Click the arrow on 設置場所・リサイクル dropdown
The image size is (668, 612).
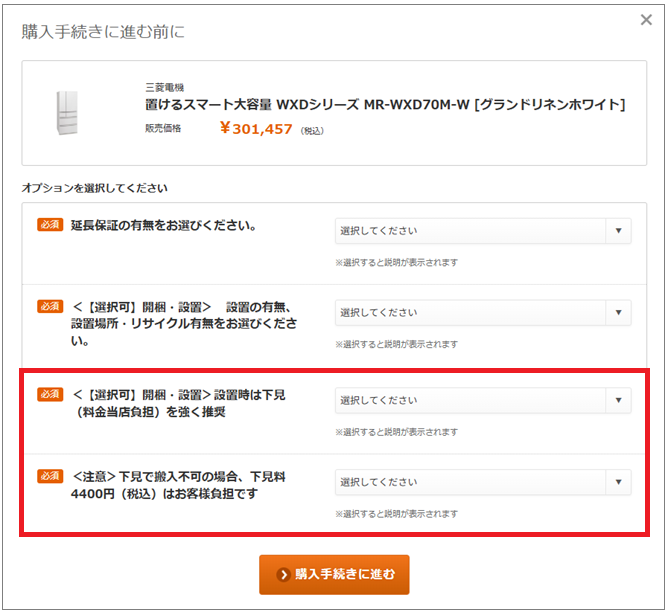[x=618, y=312]
